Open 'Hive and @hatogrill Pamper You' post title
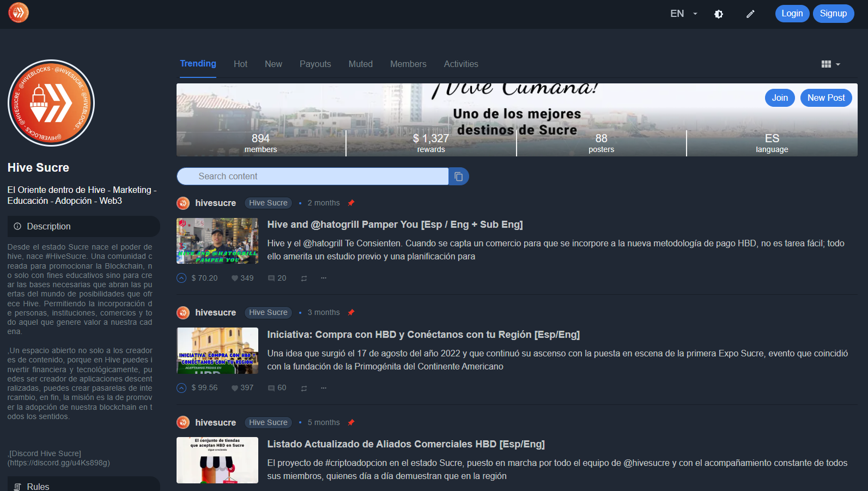The image size is (868, 491). (395, 225)
